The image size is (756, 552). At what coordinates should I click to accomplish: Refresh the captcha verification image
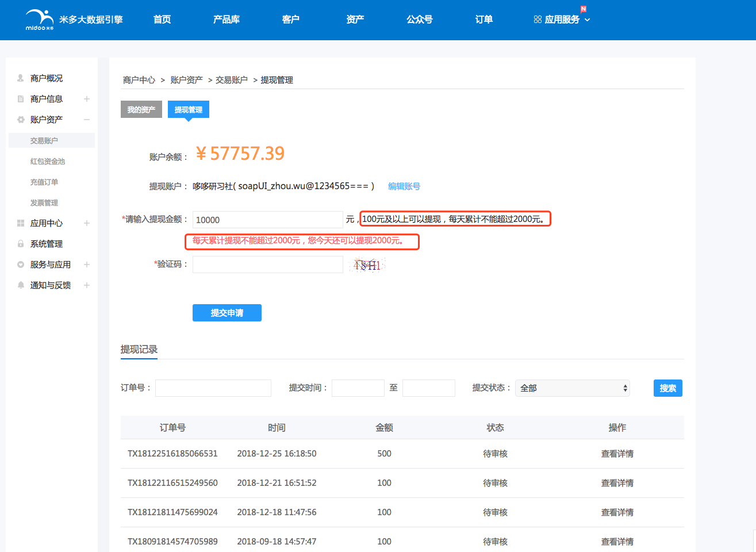coord(367,265)
